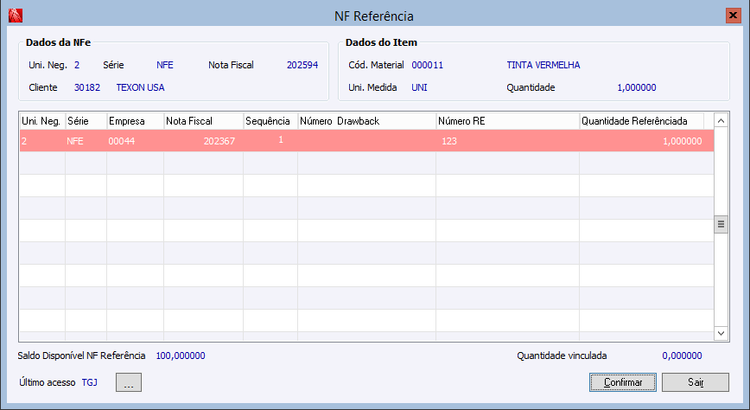Select the Nota Fiscal cell 202367

[x=204, y=141]
